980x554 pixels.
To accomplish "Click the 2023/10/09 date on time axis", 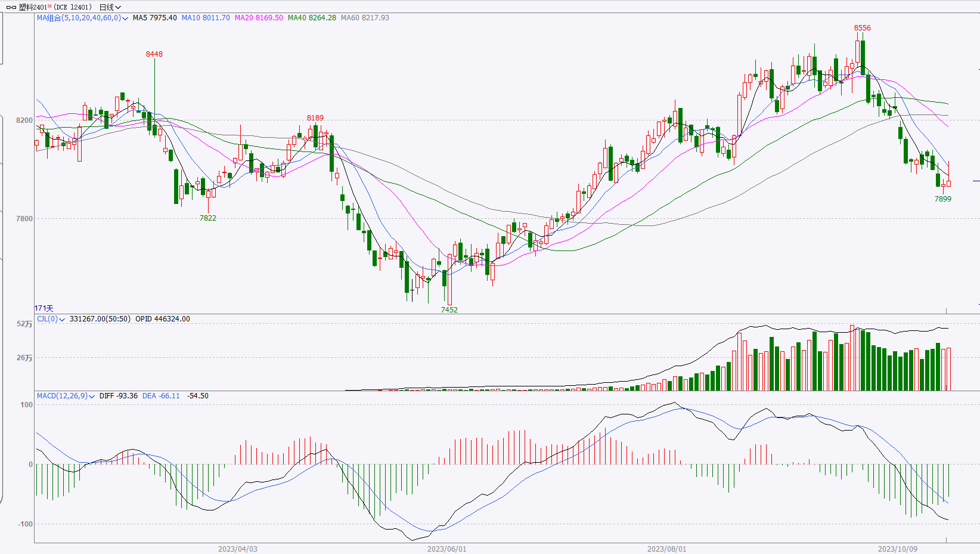I will [x=897, y=549].
